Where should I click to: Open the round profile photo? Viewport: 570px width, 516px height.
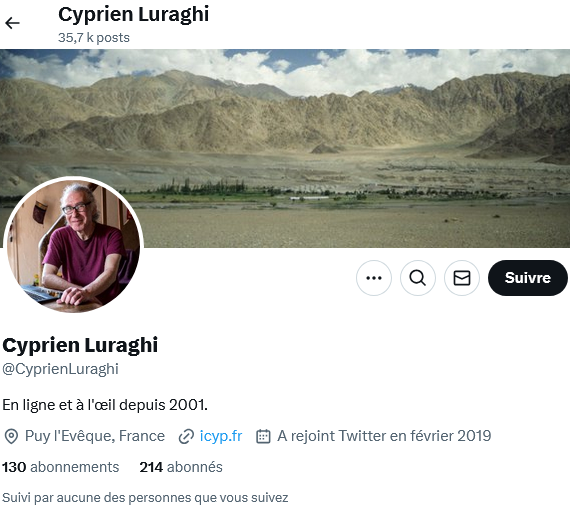pyautogui.click(x=73, y=245)
